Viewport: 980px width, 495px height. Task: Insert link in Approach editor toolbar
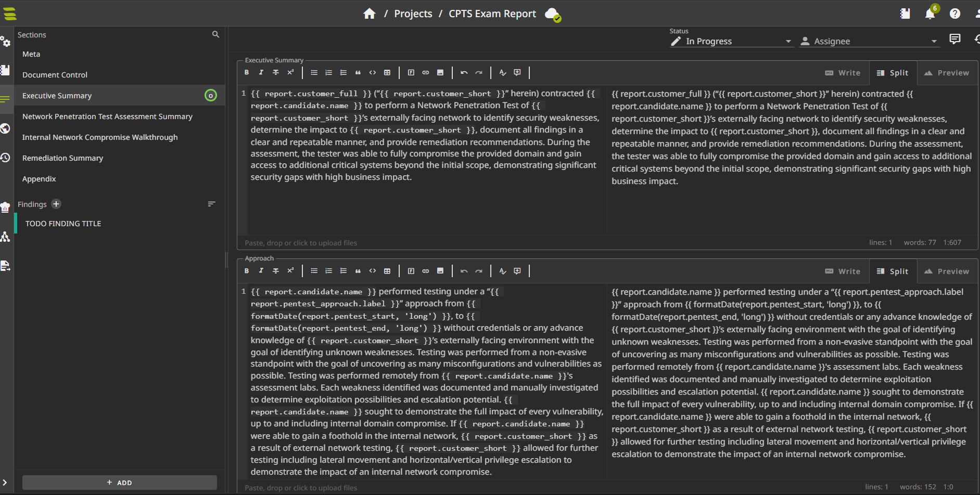tap(426, 271)
